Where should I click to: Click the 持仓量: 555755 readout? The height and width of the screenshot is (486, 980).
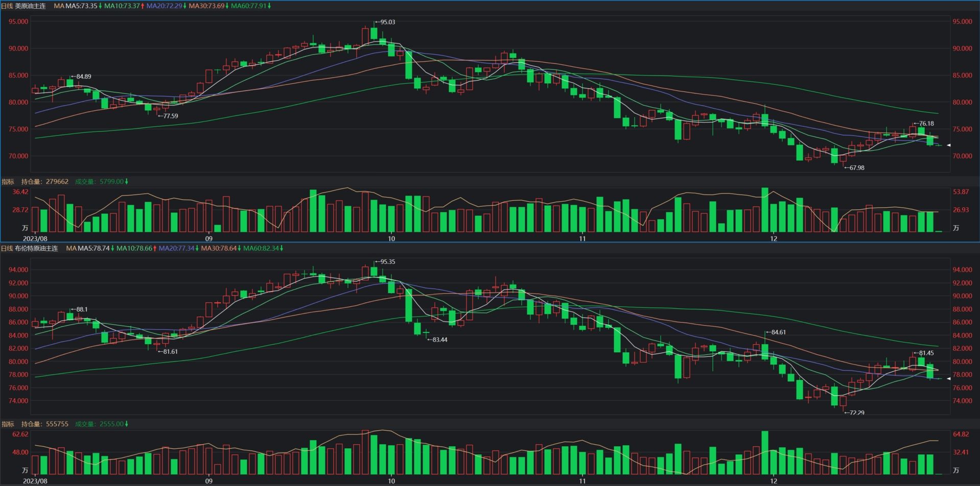coord(45,424)
